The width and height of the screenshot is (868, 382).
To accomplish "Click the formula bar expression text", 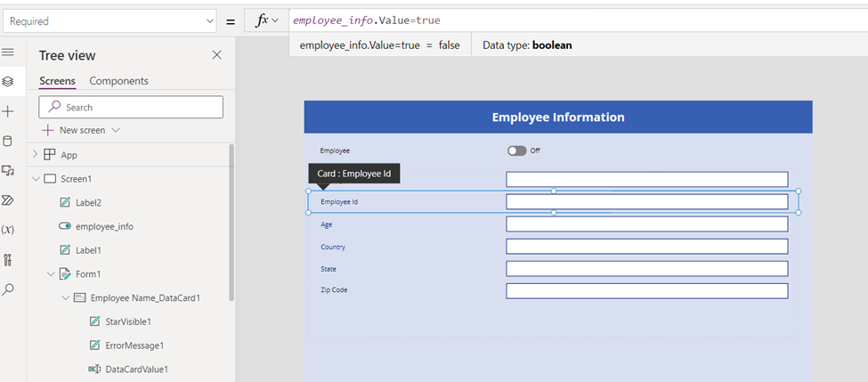I will 367,21.
